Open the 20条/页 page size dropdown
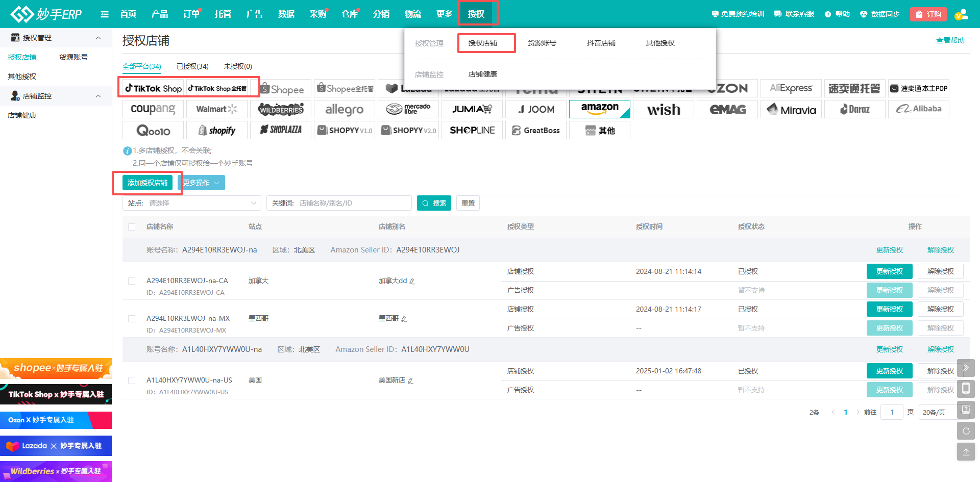980x482 pixels. point(937,412)
